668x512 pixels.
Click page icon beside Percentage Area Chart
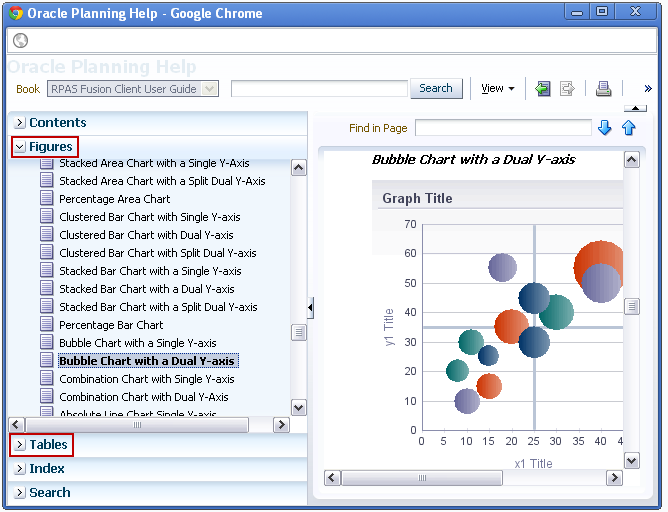click(47, 198)
